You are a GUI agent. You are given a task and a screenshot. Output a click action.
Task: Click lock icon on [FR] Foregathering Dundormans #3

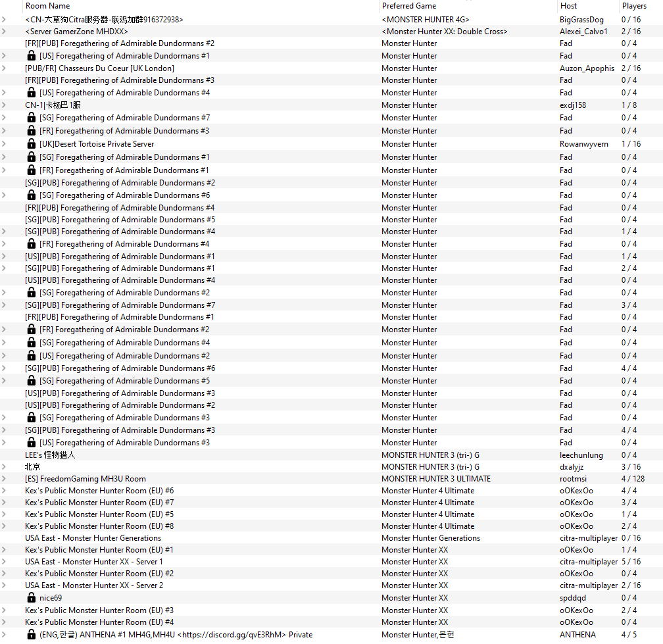tap(32, 130)
